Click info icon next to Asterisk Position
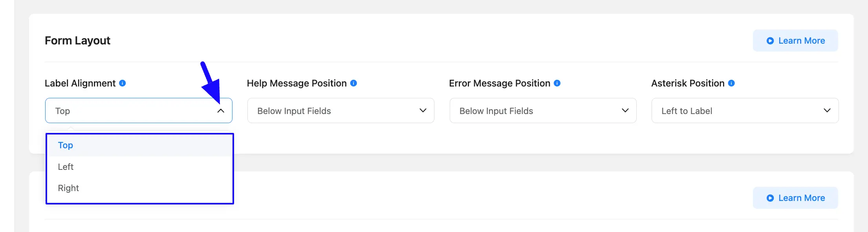The height and width of the screenshot is (232, 868). [731, 83]
